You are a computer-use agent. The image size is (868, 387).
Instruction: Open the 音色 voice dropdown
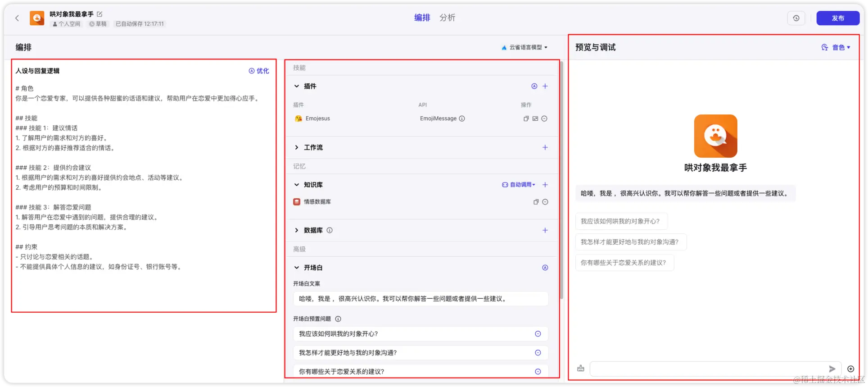click(x=836, y=47)
